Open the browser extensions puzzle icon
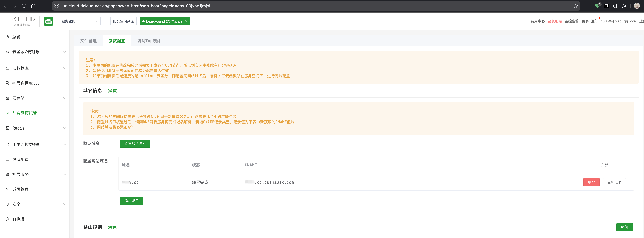This screenshot has height=238, width=644. [615, 6]
